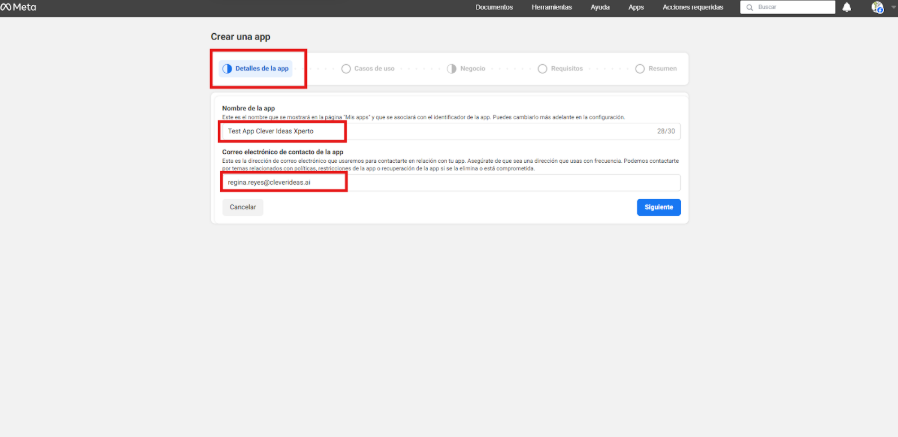Expand the account dropdown arrow
Image resolution: width=898 pixels, height=437 pixels.
click(892, 8)
